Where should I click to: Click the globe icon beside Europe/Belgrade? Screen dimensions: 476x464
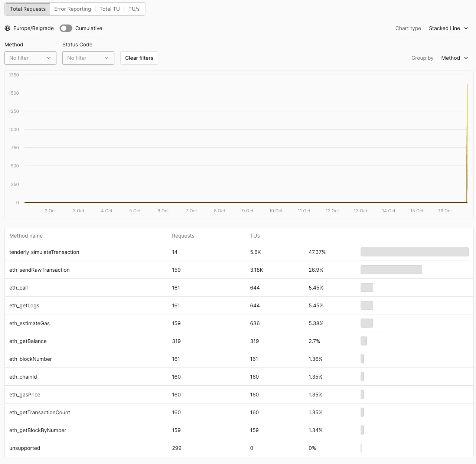[x=7, y=28]
